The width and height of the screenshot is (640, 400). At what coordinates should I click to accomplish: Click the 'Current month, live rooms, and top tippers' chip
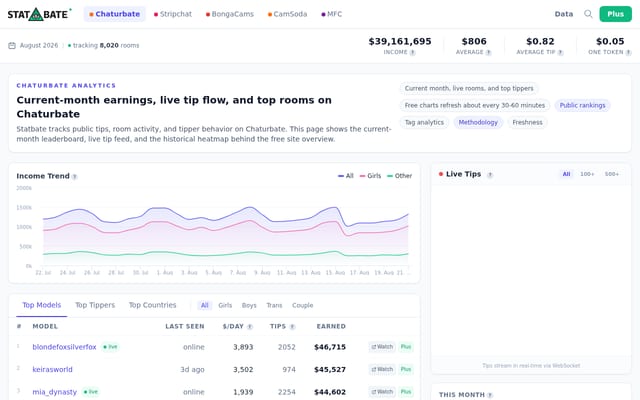(x=469, y=89)
